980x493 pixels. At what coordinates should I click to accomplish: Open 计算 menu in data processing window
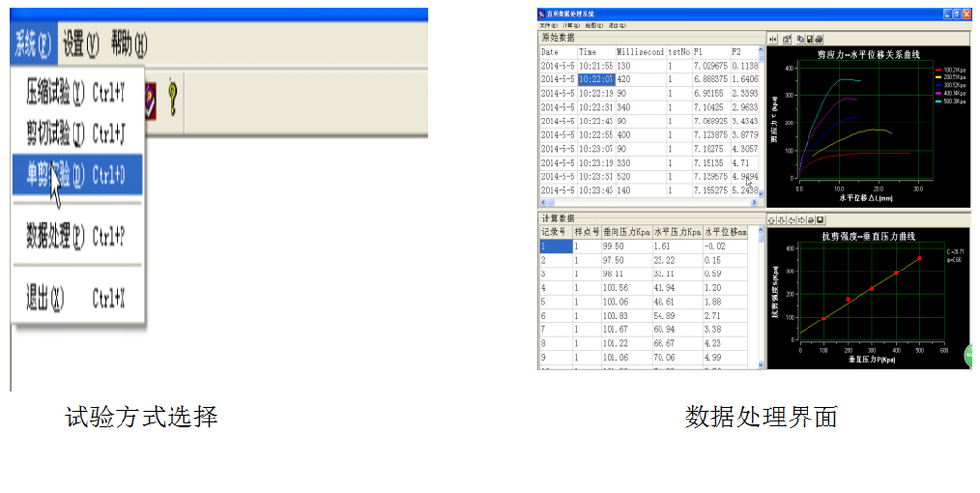coord(571,25)
